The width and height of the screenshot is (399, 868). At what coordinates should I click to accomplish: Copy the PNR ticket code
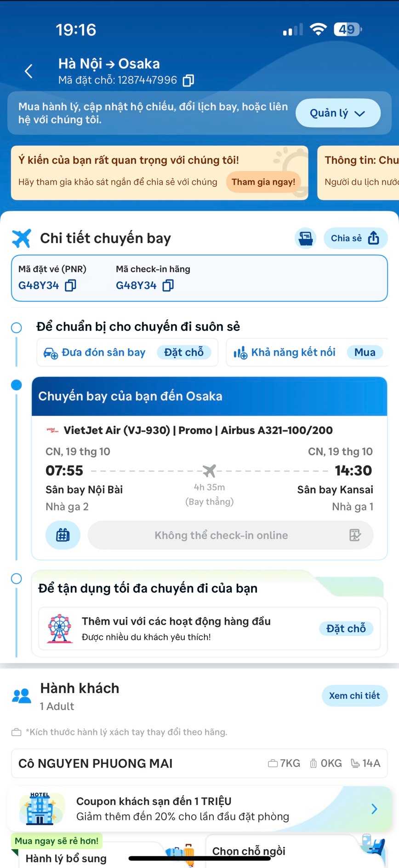click(70, 286)
